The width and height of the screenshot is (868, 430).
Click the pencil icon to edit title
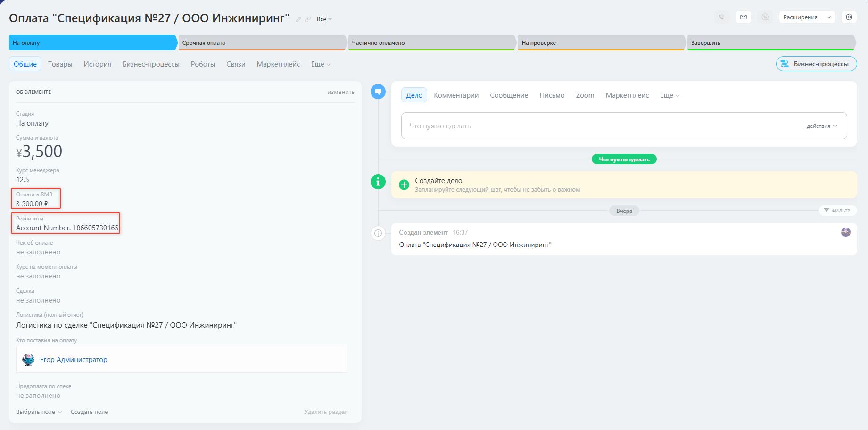coord(298,19)
